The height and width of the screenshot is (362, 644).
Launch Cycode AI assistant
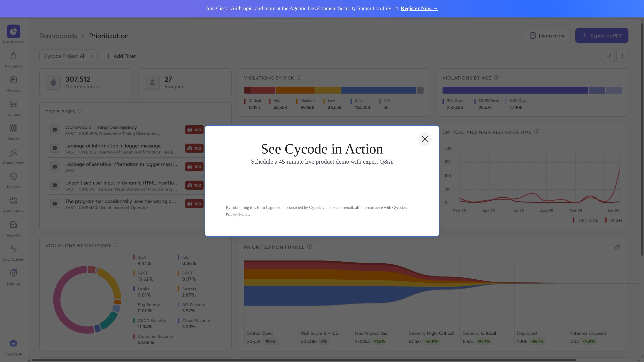13,348
